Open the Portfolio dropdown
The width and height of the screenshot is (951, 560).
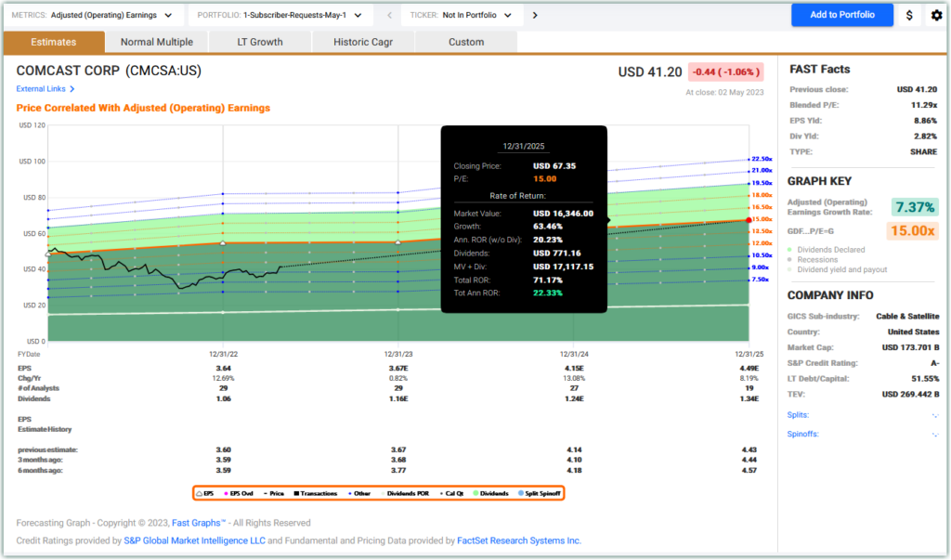[x=280, y=15]
